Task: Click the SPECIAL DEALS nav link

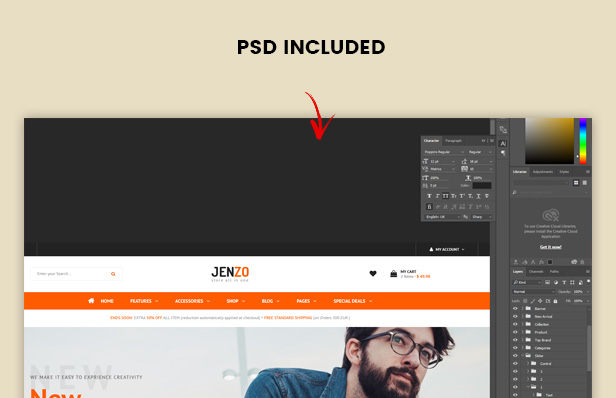Action: (x=353, y=301)
